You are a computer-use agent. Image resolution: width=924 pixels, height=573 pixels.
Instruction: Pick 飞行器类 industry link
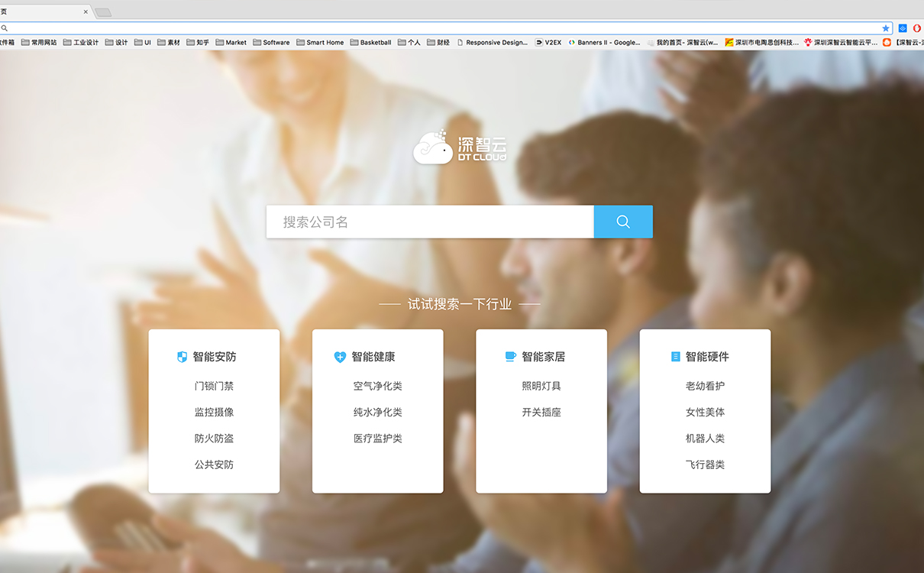tap(706, 465)
